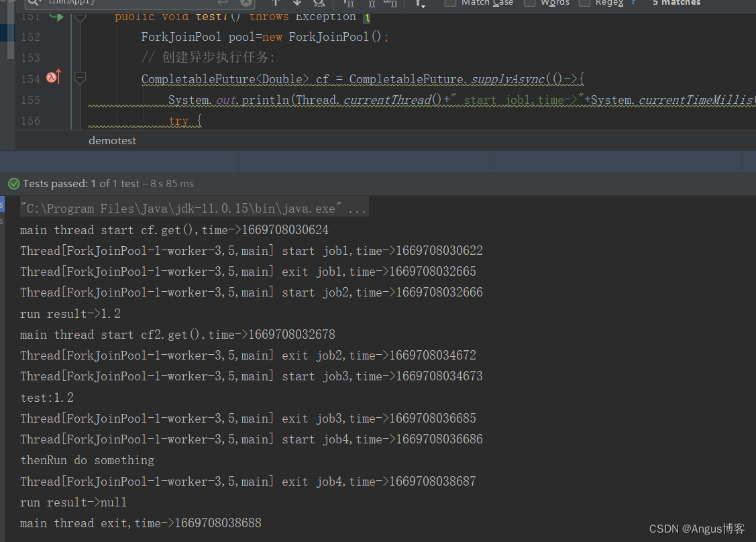
Task: Click the 'exit job3' console output line
Action: tap(248, 418)
